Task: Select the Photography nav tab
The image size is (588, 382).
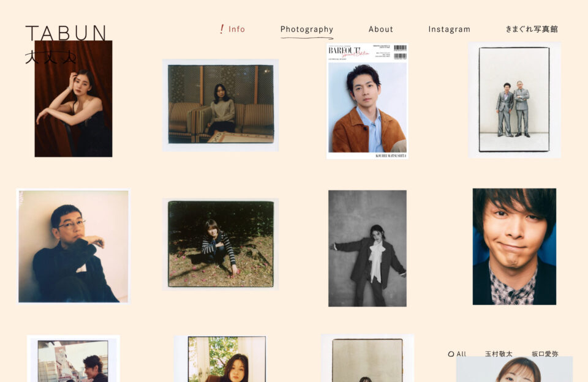Action: [x=307, y=29]
